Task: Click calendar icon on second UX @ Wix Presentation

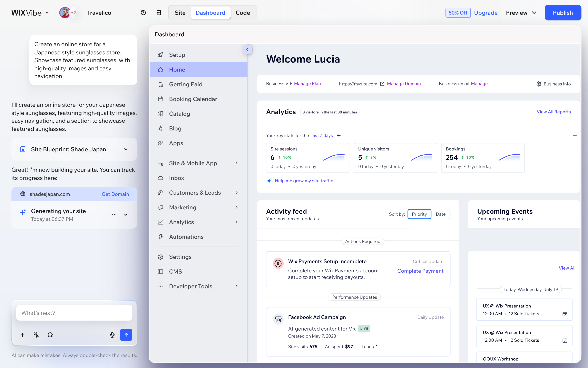Action: pyautogui.click(x=565, y=340)
